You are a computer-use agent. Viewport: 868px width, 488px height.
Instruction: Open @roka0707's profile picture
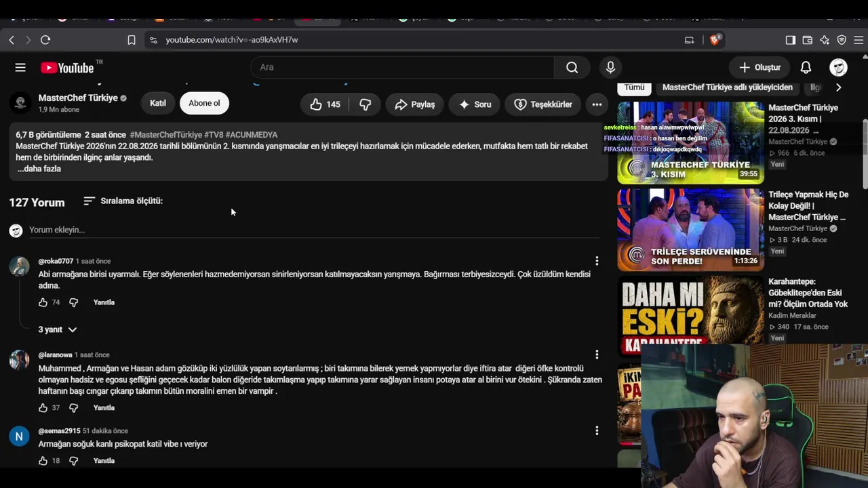19,266
